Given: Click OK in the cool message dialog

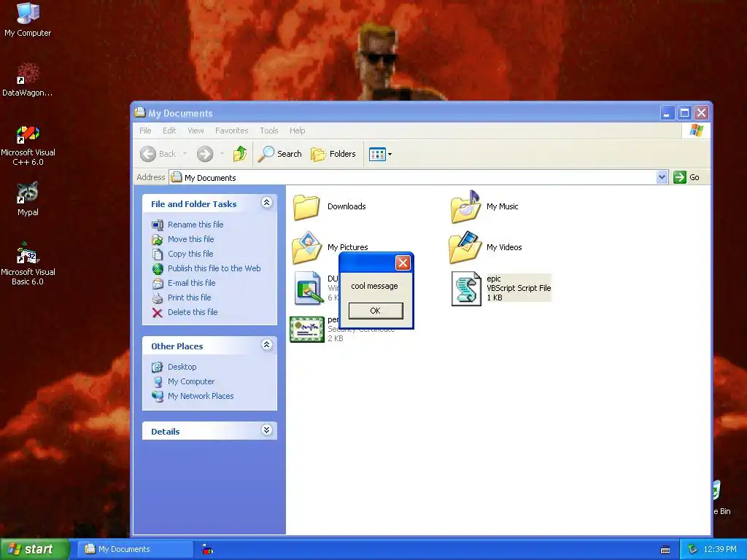Looking at the screenshot, I should 376,311.
